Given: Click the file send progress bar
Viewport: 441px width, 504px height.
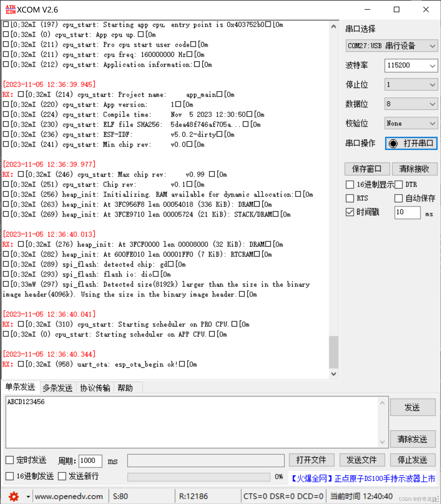Looking at the screenshot, I should coord(199,477).
